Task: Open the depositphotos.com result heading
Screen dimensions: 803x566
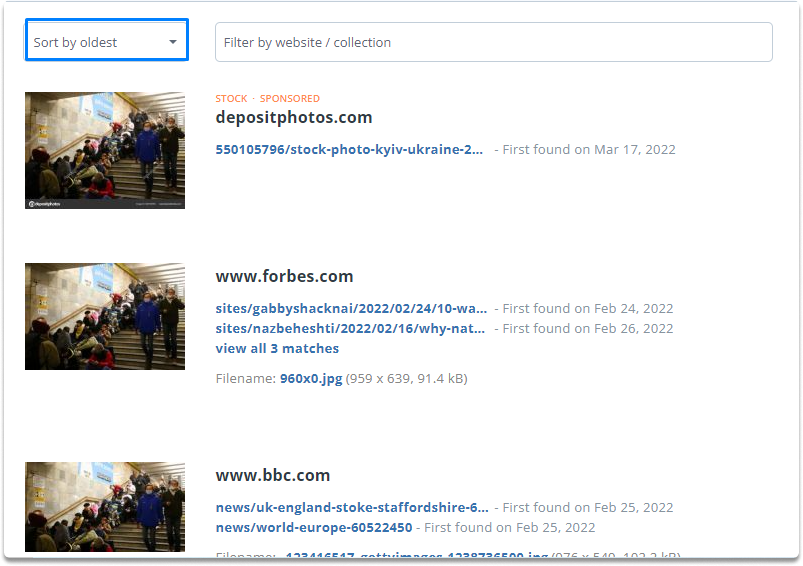Action: (293, 117)
